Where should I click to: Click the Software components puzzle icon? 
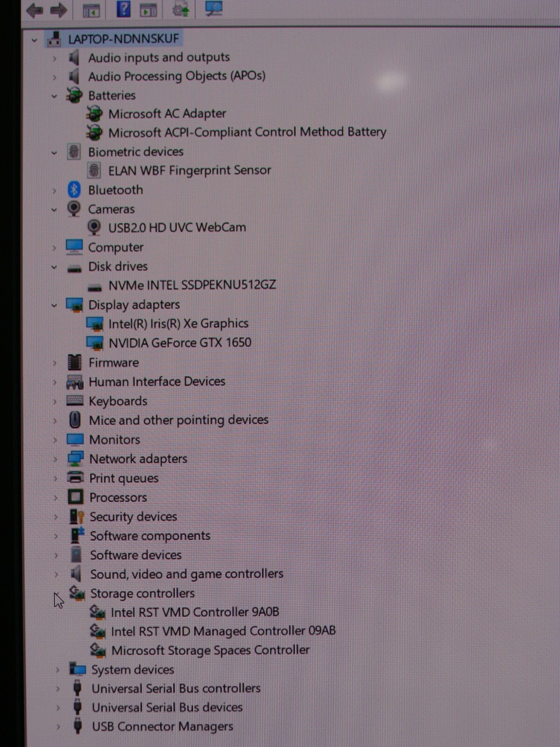pos(77,535)
